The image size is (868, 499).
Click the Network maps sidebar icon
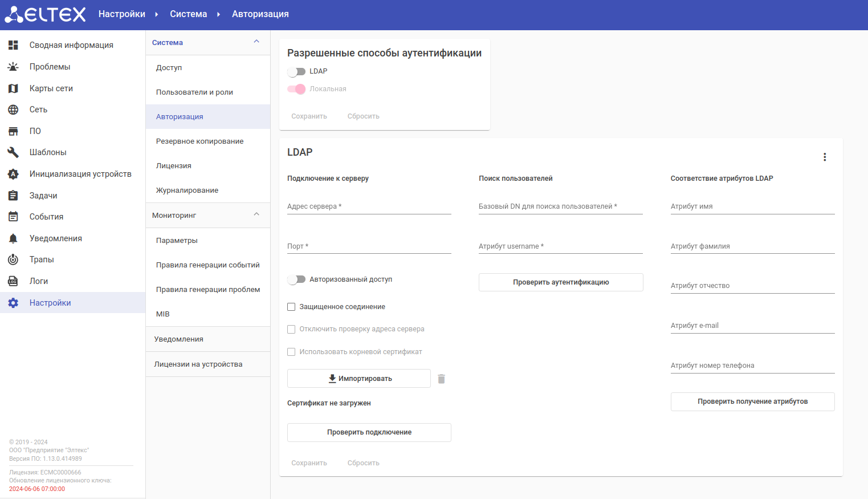(x=13, y=88)
